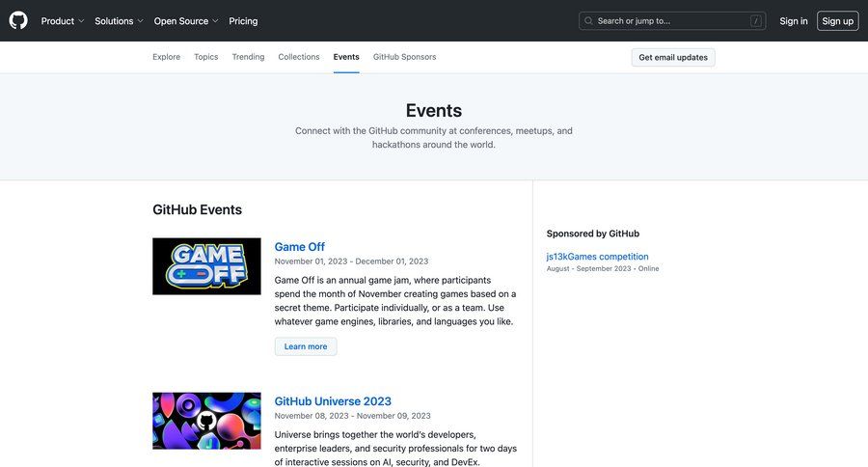Screen dimensions: 868x467
Task: Click the slash shortcut key icon
Action: [755, 21]
